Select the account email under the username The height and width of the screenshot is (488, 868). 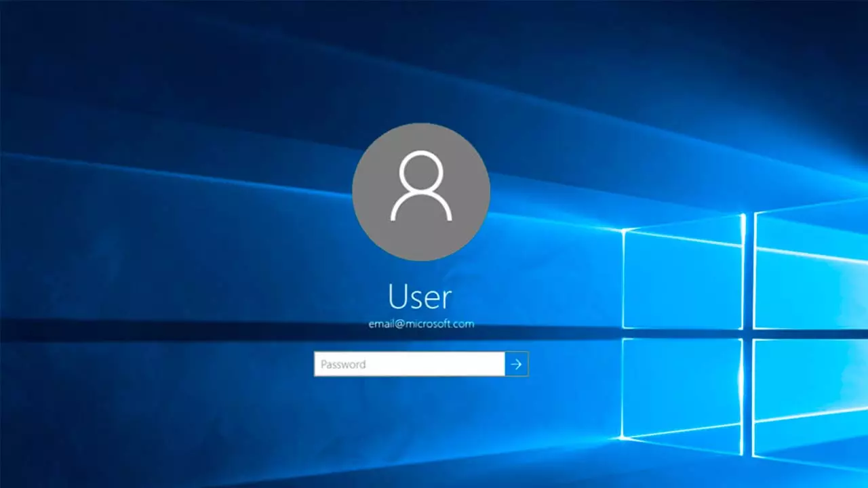[x=420, y=323]
